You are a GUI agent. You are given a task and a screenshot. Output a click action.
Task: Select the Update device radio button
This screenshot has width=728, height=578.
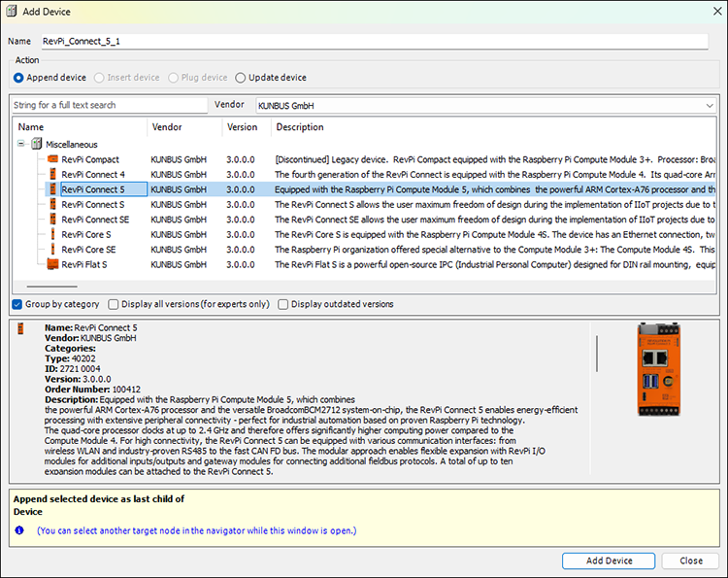tap(240, 78)
